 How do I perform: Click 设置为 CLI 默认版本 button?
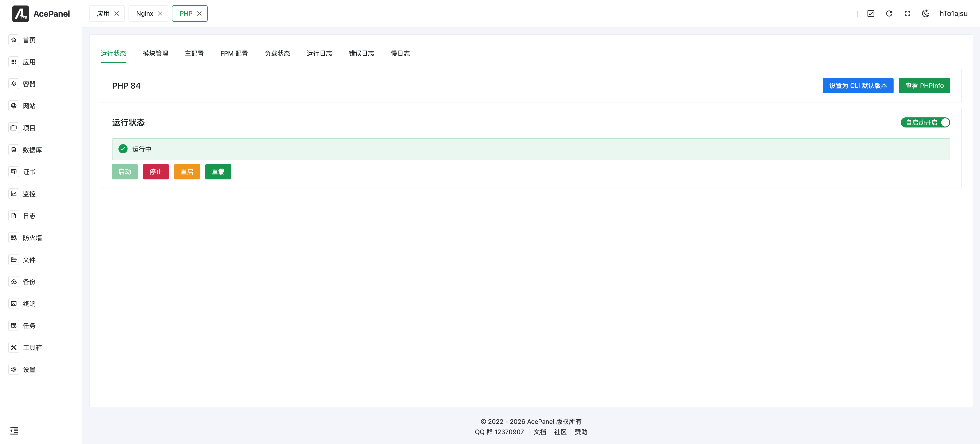click(858, 86)
